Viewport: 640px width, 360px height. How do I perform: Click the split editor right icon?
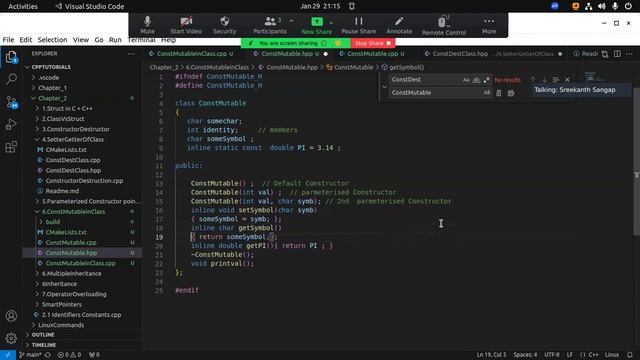(x=617, y=54)
